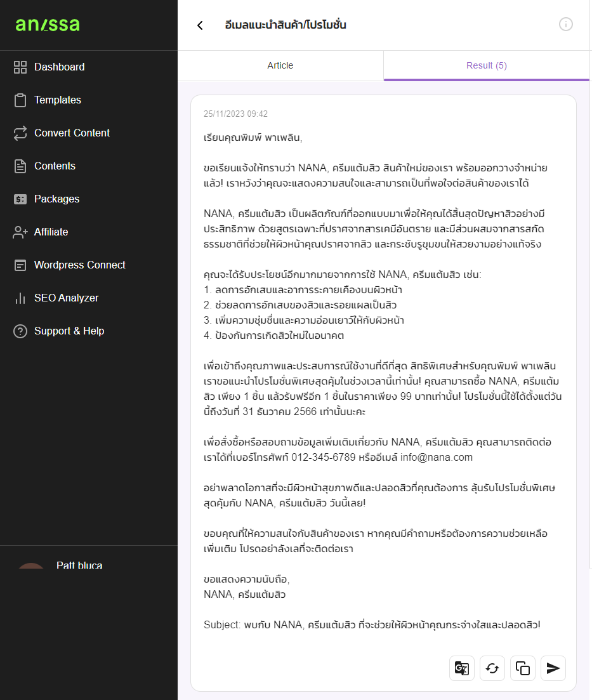This screenshot has height=700, width=592.
Task: Select the Result (5) tab
Action: (486, 65)
